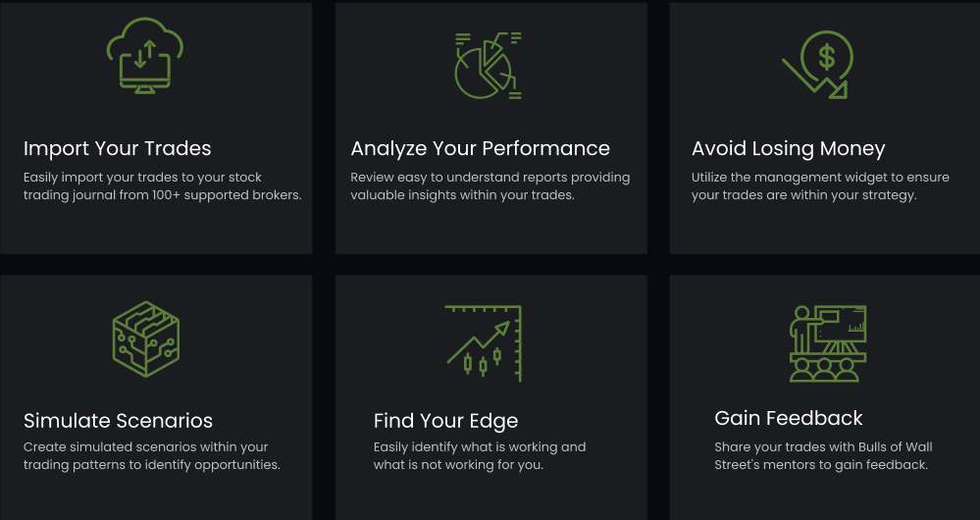Click the presenter and audience feedback icon
This screenshot has height=520, width=980.
828,343
